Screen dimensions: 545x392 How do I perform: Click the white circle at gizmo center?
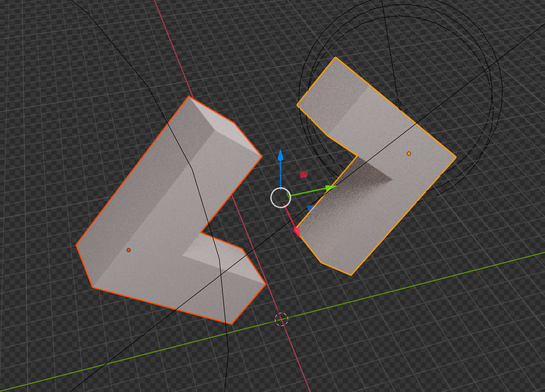pyautogui.click(x=281, y=197)
